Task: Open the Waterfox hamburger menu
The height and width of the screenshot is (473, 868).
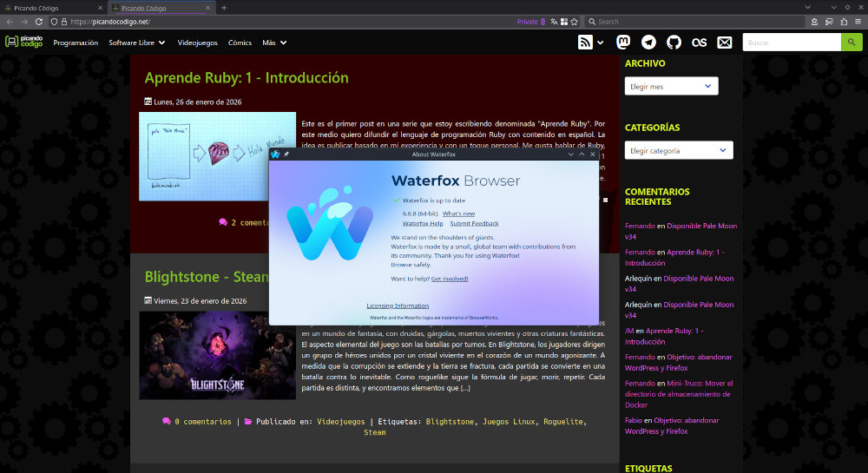Action: [x=858, y=22]
